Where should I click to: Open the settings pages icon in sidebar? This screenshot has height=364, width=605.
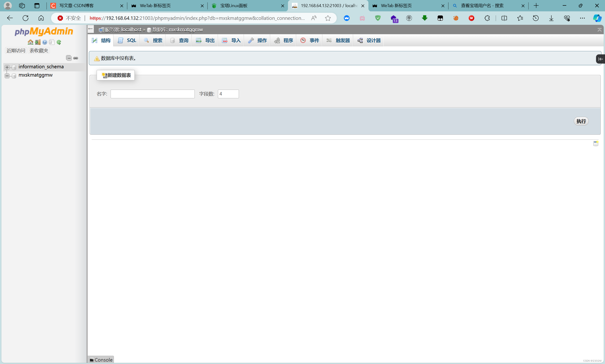pyautogui.click(x=52, y=42)
